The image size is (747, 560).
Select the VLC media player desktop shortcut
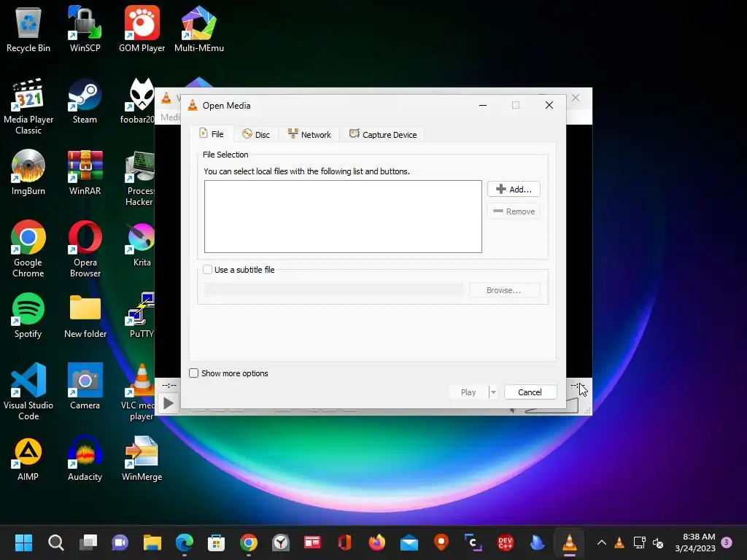click(139, 392)
